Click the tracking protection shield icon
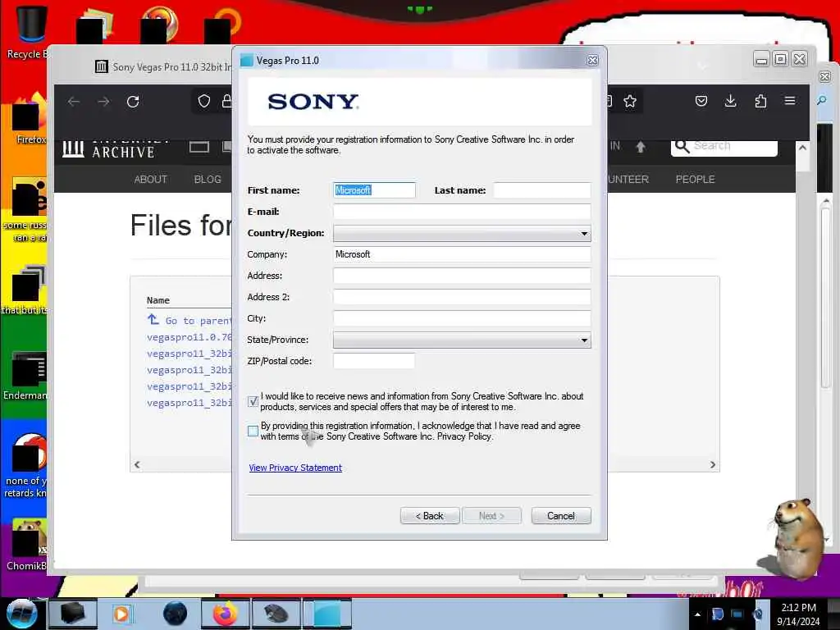The height and width of the screenshot is (630, 840). pos(204,101)
